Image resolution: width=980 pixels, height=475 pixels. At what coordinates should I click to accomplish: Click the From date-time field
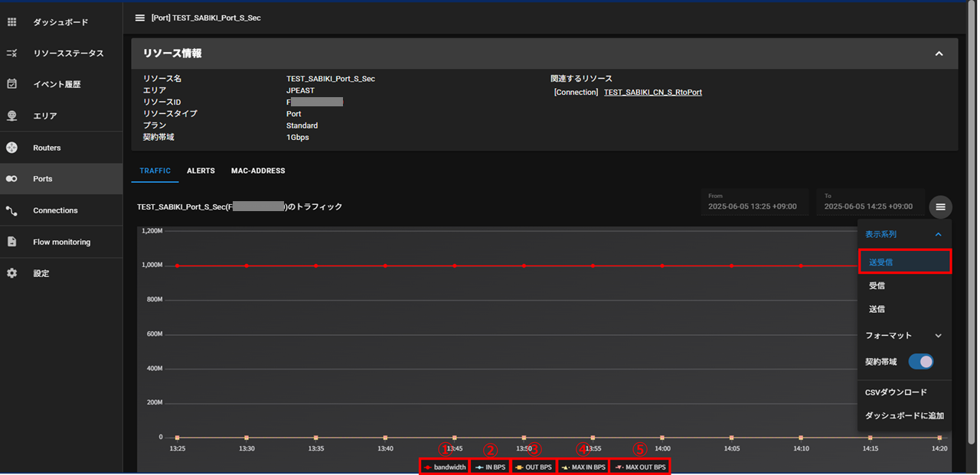(x=754, y=202)
